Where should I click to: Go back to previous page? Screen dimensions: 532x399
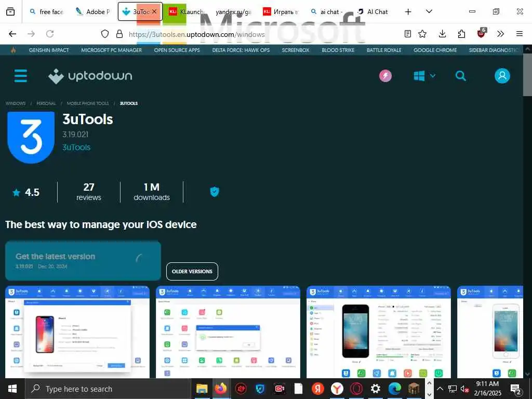click(12, 34)
